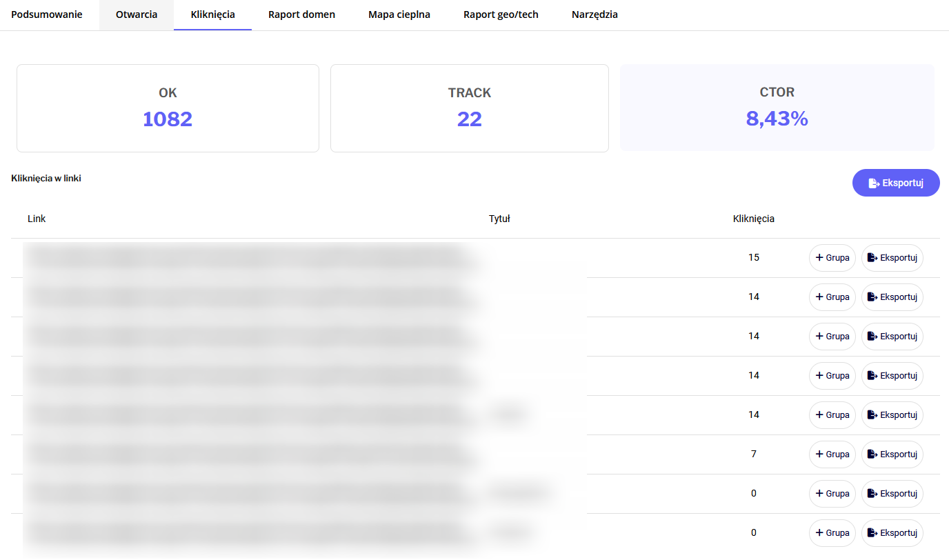Open the Raport geo/tech tab

[501, 14]
